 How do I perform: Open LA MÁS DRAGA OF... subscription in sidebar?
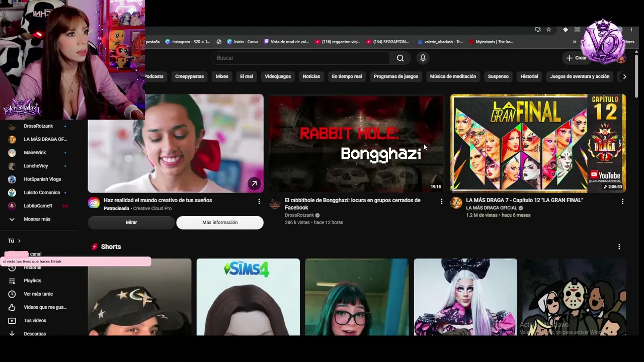pos(38,139)
